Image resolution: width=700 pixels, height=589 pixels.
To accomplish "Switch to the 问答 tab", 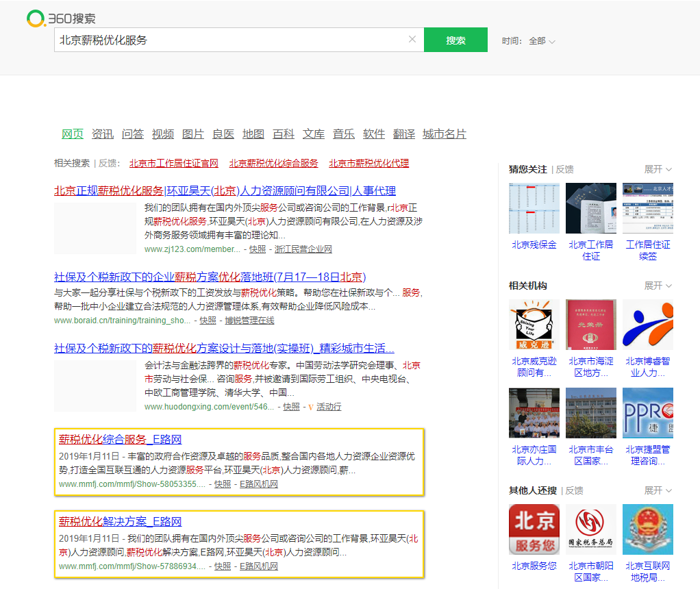I will 133,134.
